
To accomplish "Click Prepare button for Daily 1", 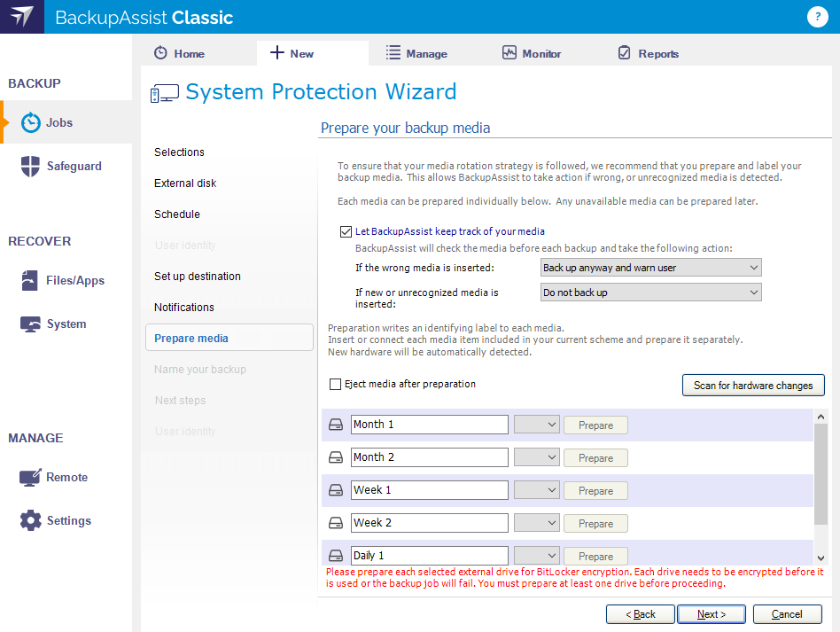I will click(595, 556).
